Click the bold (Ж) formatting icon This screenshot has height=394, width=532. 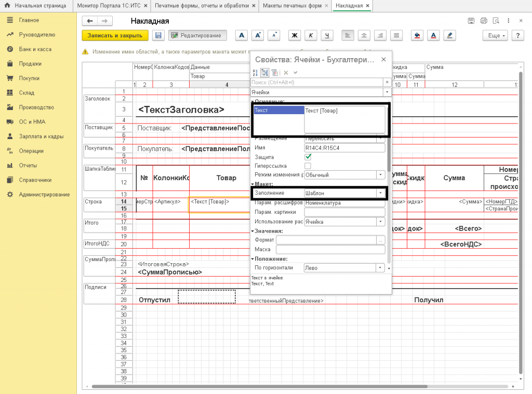[295, 35]
